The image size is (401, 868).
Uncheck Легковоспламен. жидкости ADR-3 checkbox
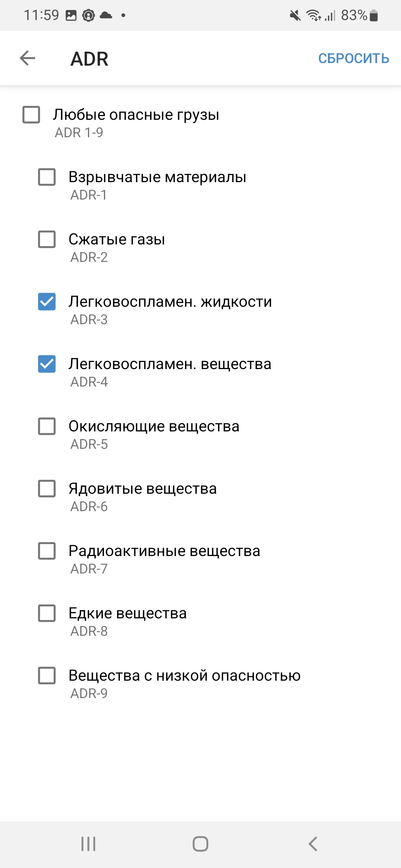point(47,302)
